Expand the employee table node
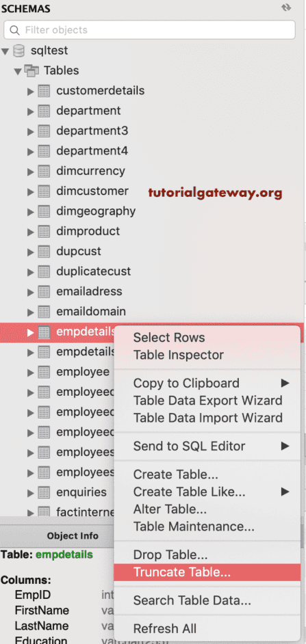 [x=30, y=373]
